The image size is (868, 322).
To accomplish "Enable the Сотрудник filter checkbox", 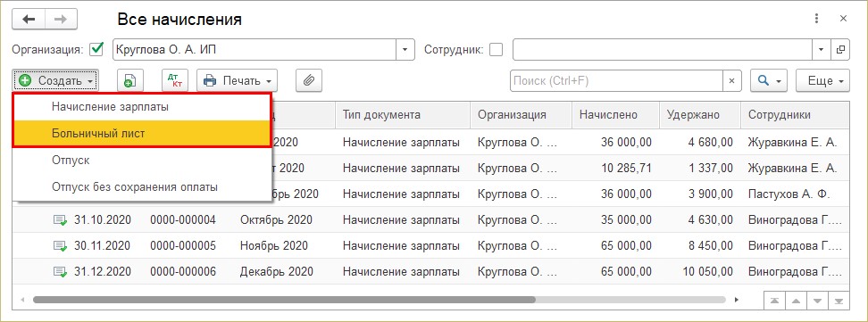I will click(x=497, y=50).
